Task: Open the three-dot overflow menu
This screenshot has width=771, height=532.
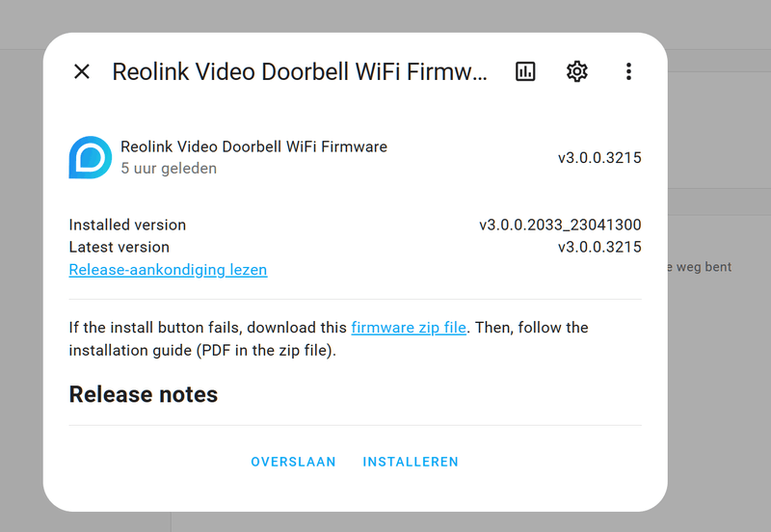Action: (x=628, y=71)
